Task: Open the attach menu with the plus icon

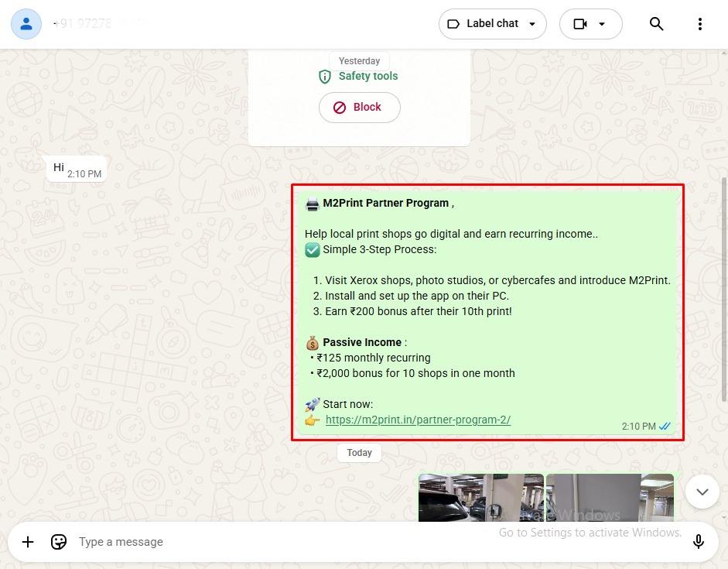Action: [x=28, y=541]
